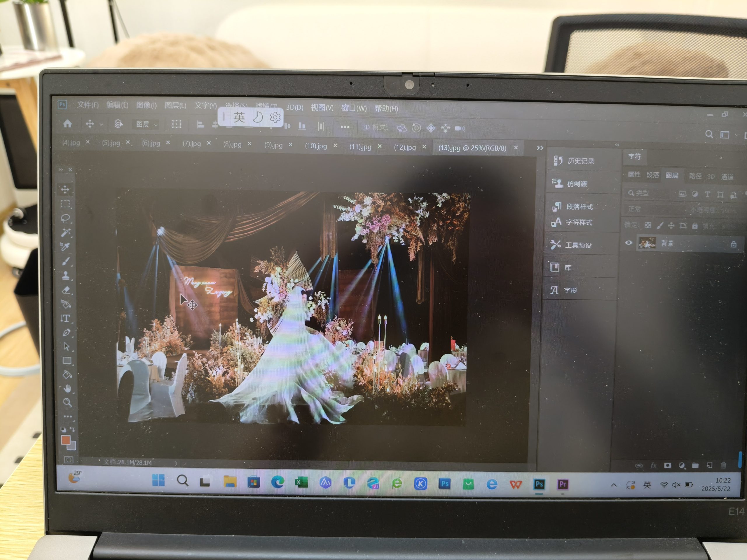Hide the 背景 layer using eye icon
The height and width of the screenshot is (560, 747).
tap(629, 243)
